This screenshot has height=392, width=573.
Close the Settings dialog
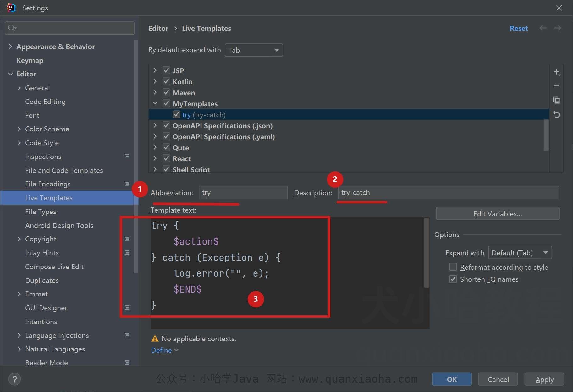[559, 8]
